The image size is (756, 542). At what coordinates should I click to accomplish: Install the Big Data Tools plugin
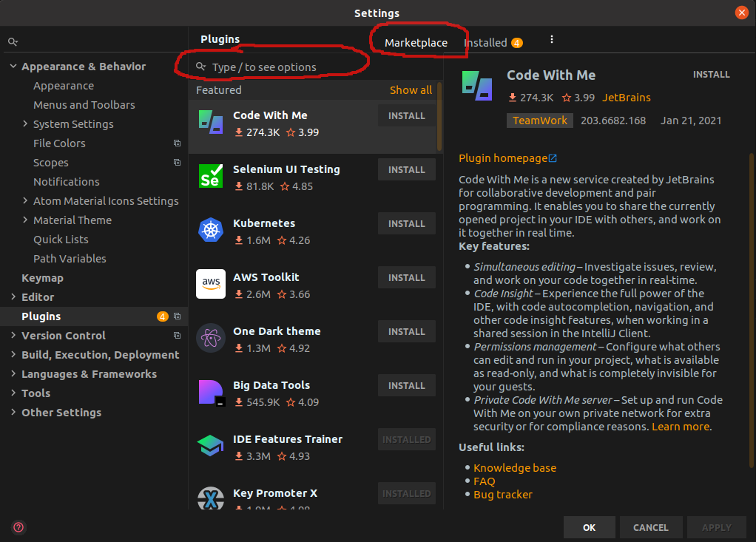click(406, 385)
